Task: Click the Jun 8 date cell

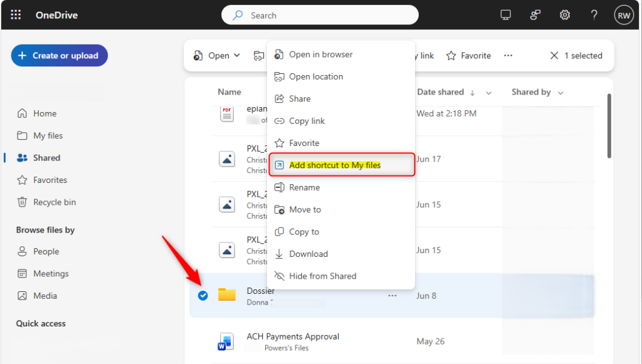Action: (x=426, y=296)
